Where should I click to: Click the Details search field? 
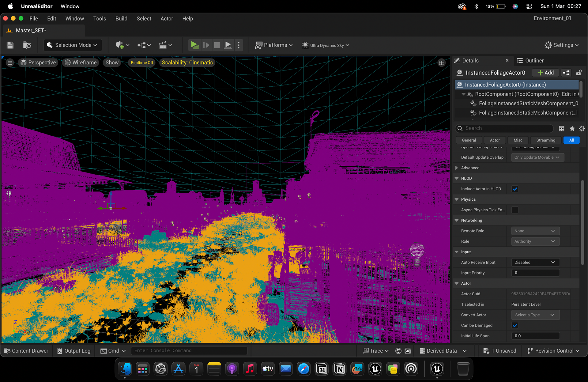(504, 128)
